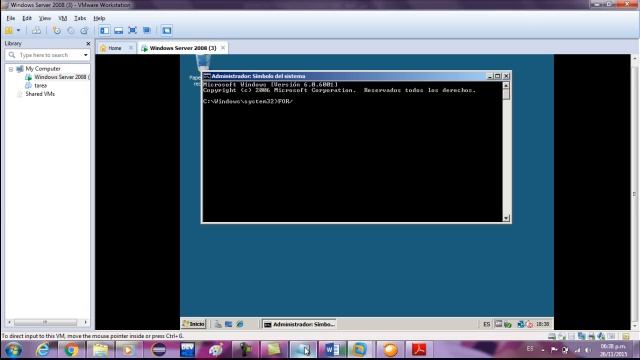Image resolution: width=640 pixels, height=360 pixels.
Task: Maximize the Símbolo del sistema window
Action: click(498, 76)
